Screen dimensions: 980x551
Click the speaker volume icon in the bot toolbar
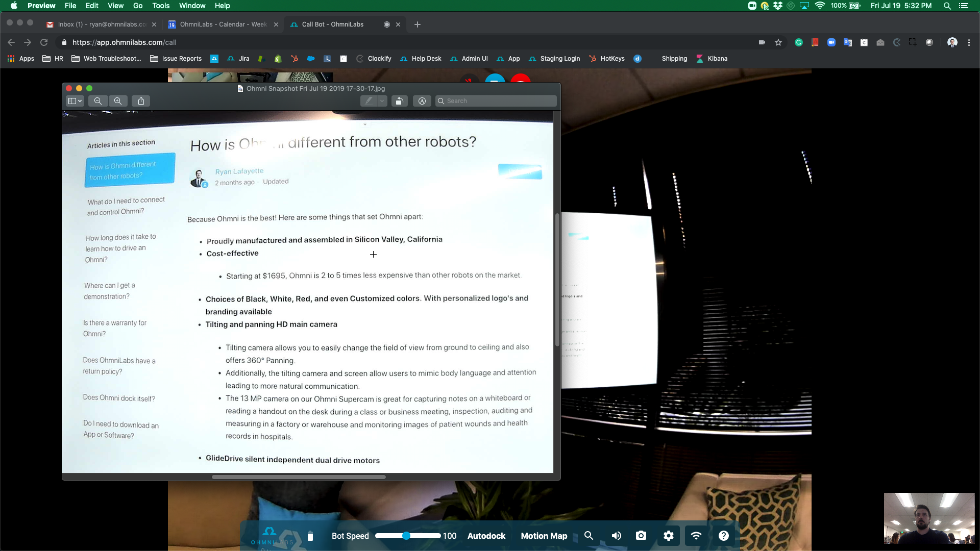click(616, 536)
